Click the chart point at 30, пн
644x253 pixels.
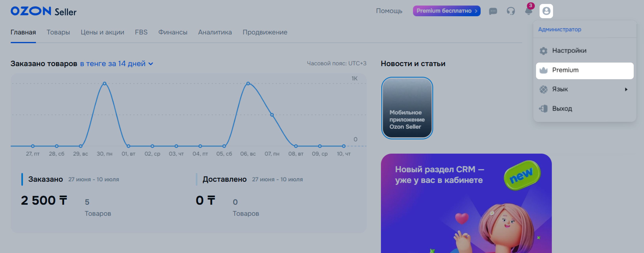(x=104, y=84)
